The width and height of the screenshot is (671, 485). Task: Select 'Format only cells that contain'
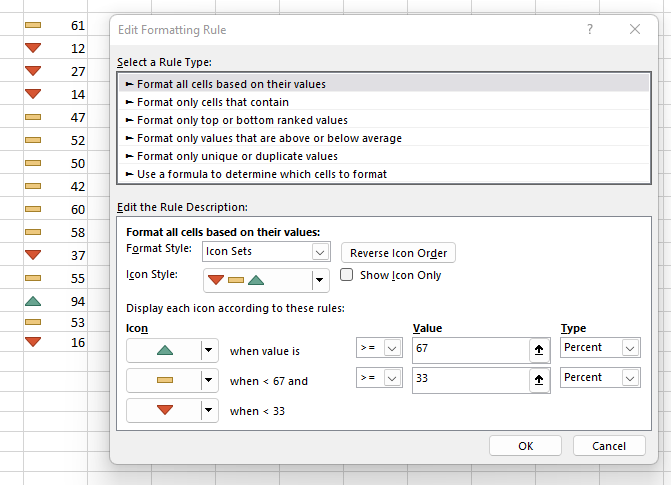coord(384,102)
